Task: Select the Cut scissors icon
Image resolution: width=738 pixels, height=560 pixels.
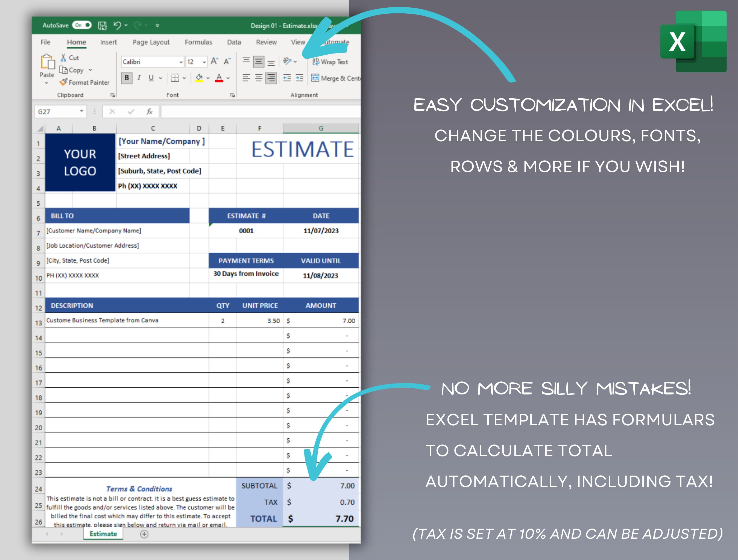Action: 63,57
